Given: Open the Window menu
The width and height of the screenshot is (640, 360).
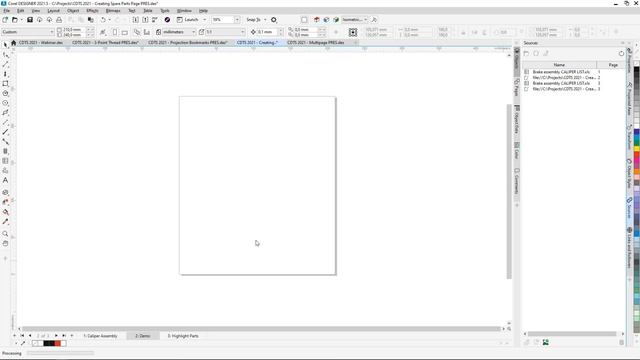Looking at the screenshot, I should [184, 11].
